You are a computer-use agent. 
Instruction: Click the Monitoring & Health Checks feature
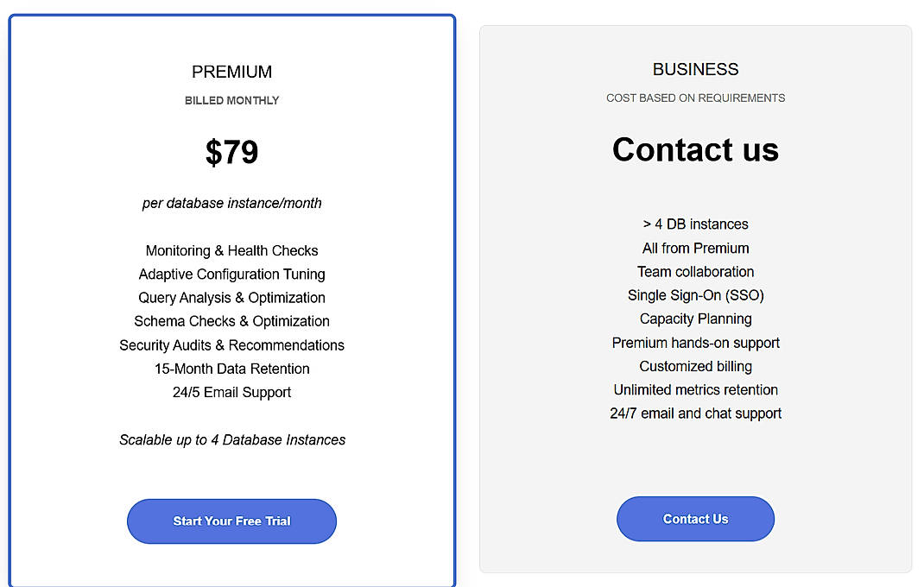tap(231, 250)
